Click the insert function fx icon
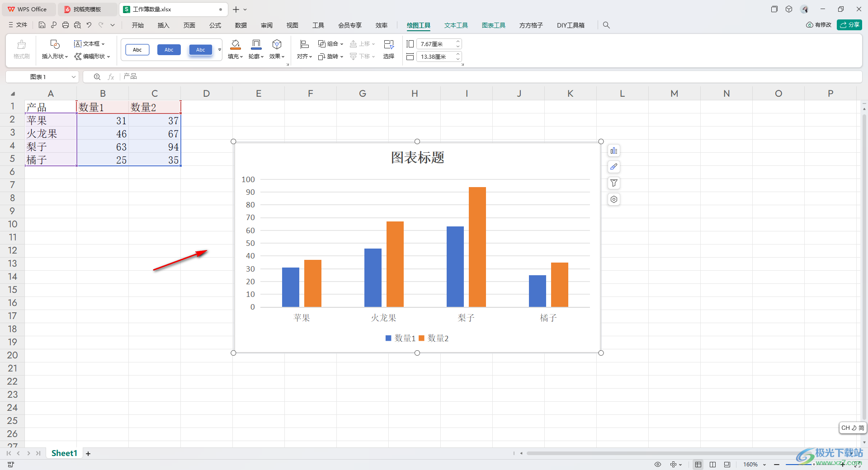 pyautogui.click(x=111, y=77)
